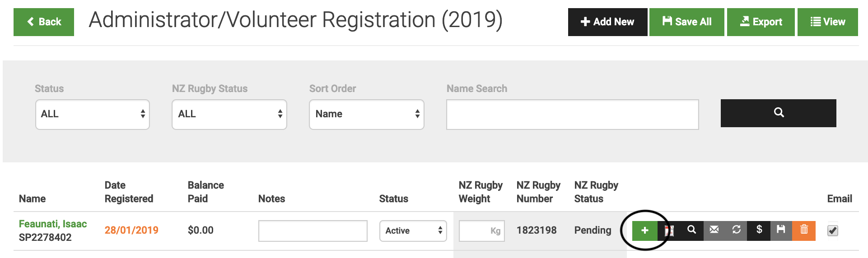Open the NZ Rugby Status filter dropdown
The image size is (868, 258).
click(x=229, y=115)
